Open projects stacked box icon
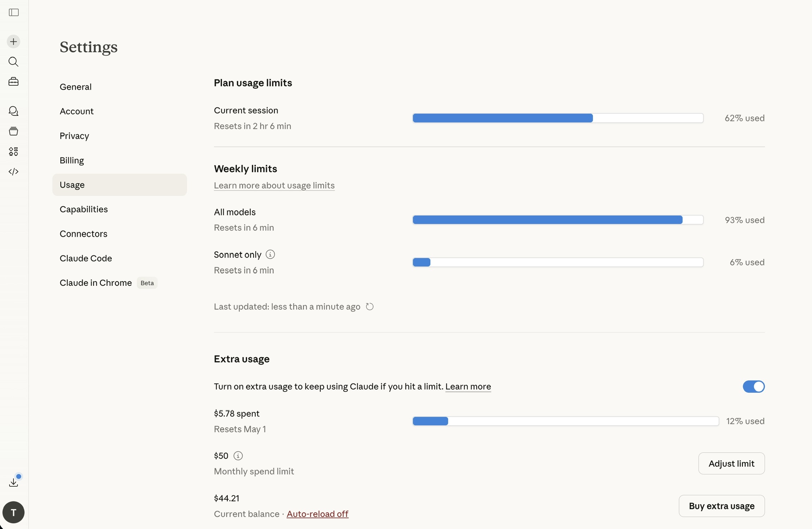The image size is (812, 529). (13, 131)
